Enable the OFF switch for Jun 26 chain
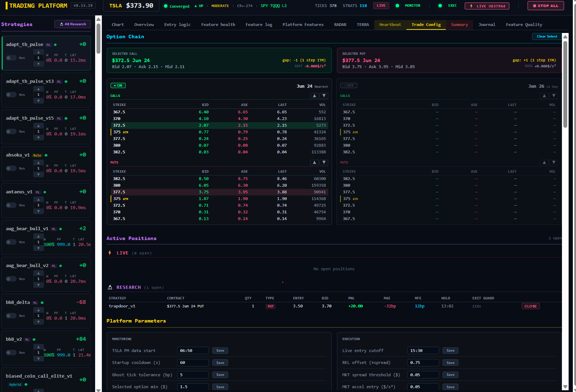Image resolution: width=576 pixels, height=392 pixels. (349, 86)
